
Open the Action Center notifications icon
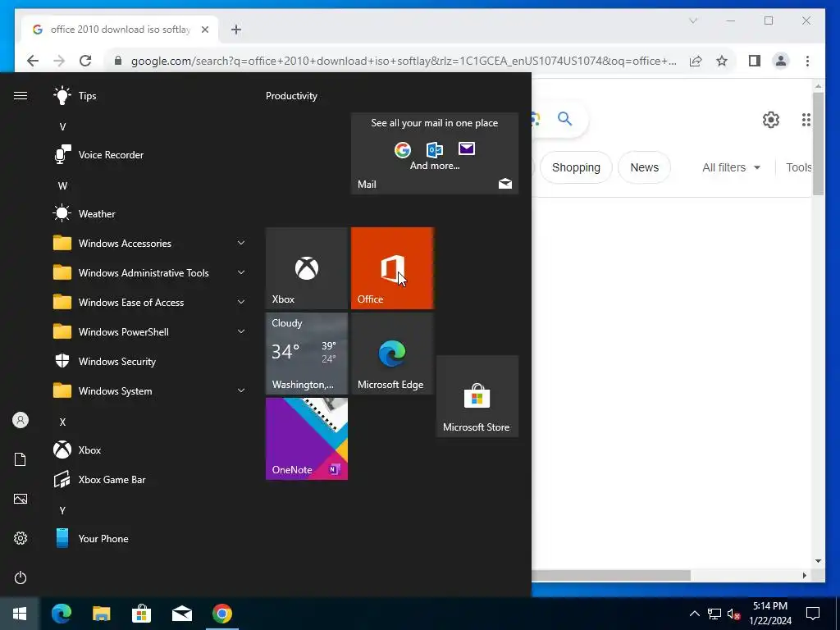point(813,614)
